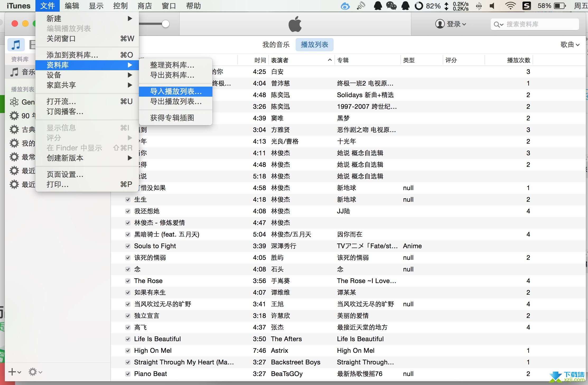Choose 打印… menu item
Viewport: 588px width, 385px height.
coord(87,184)
